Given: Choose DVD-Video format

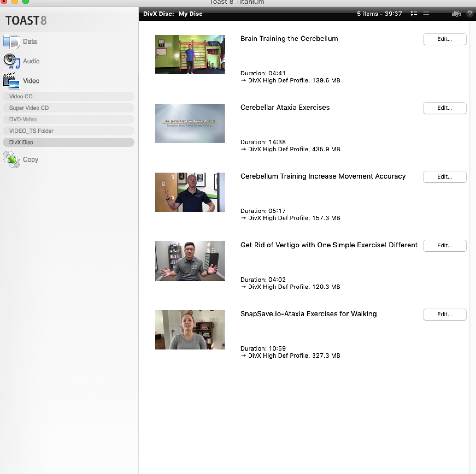Looking at the screenshot, I should pos(68,119).
